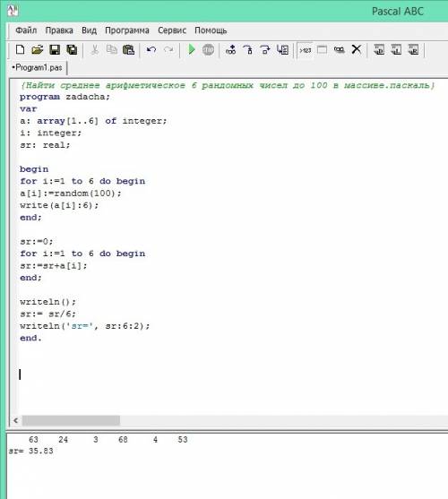Open the Файл menu

coord(26,30)
